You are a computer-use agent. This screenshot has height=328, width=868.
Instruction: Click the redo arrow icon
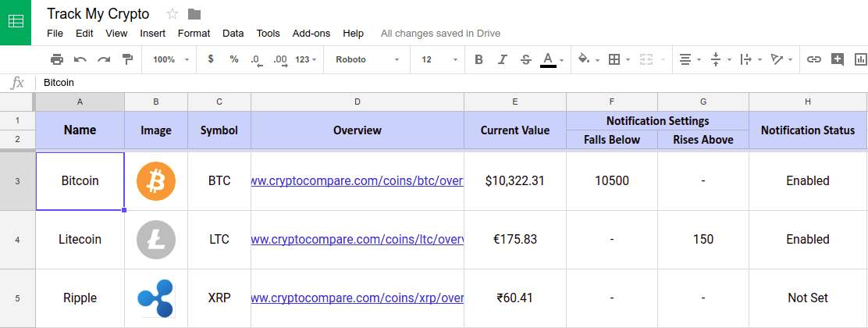104,59
